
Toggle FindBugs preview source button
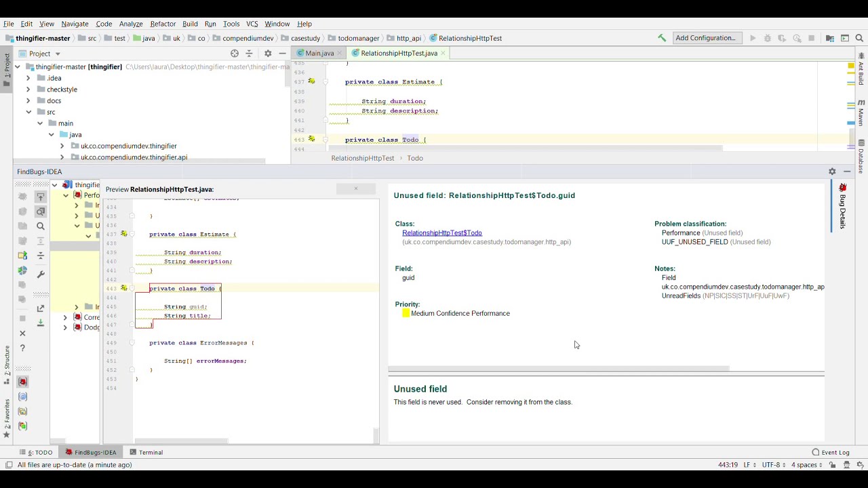[x=41, y=211]
